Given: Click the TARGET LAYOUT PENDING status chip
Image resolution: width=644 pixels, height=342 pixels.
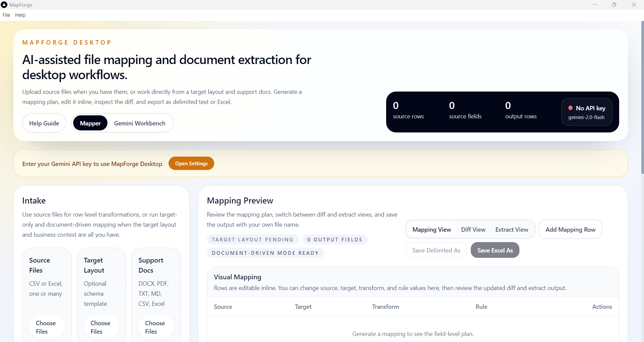Looking at the screenshot, I should tap(252, 239).
